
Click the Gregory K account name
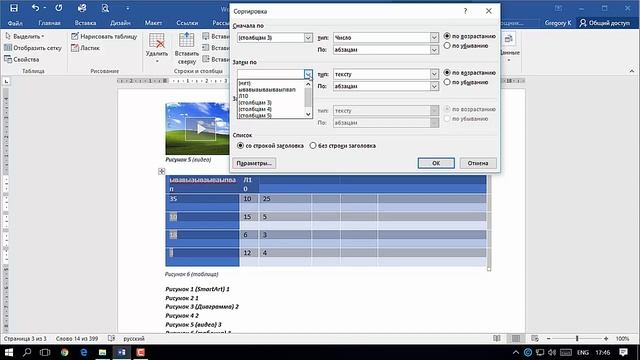point(558,23)
